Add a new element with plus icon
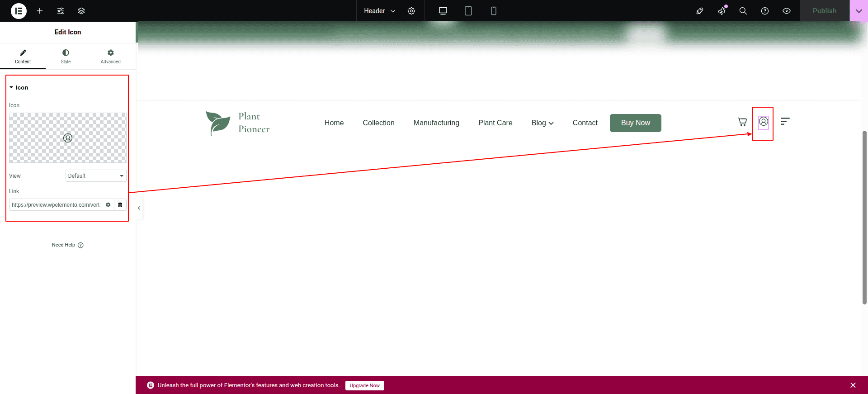 point(40,11)
